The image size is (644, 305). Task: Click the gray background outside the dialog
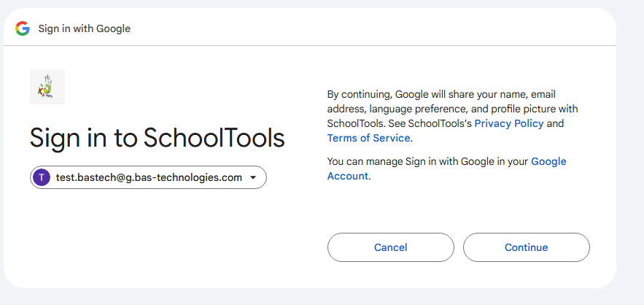[630, 146]
